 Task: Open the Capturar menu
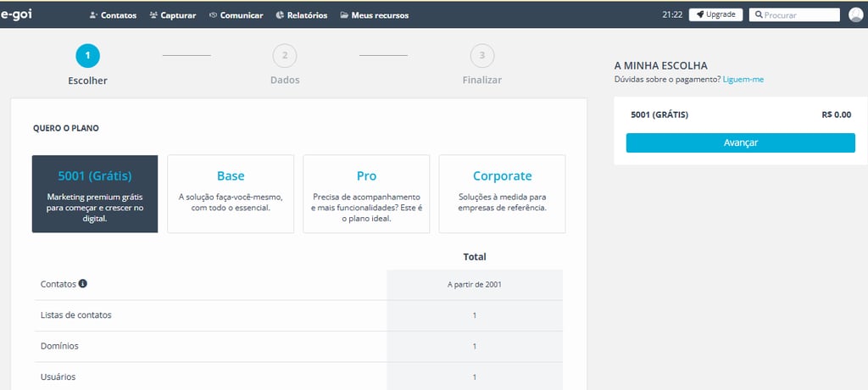pos(173,15)
